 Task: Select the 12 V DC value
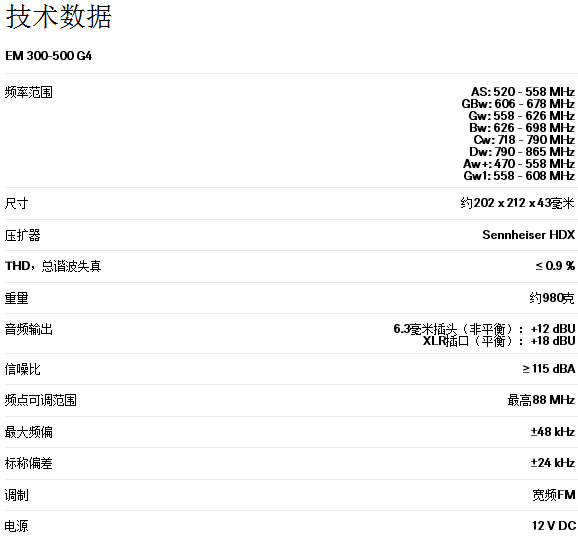554,525
